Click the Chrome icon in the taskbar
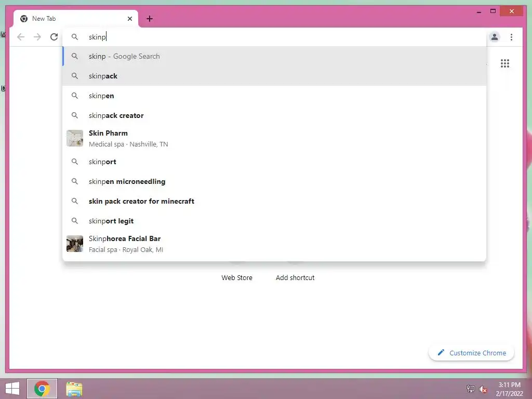The height and width of the screenshot is (399, 532). click(42, 389)
